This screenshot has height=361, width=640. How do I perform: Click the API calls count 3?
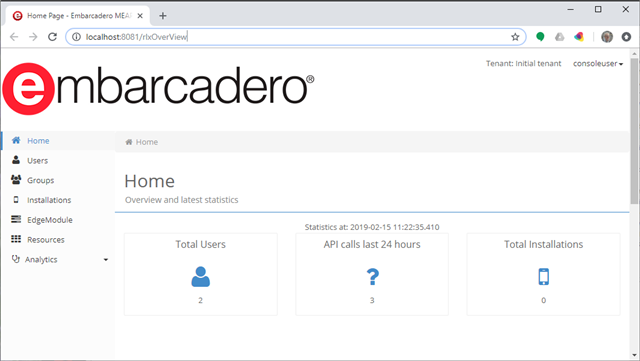point(372,300)
